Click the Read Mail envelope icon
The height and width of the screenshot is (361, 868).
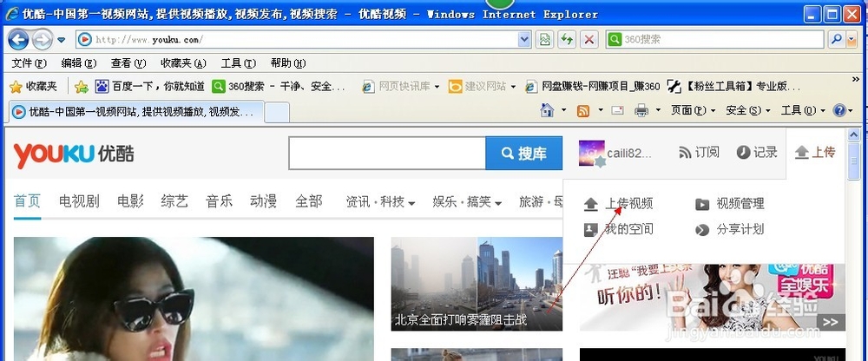tap(618, 111)
